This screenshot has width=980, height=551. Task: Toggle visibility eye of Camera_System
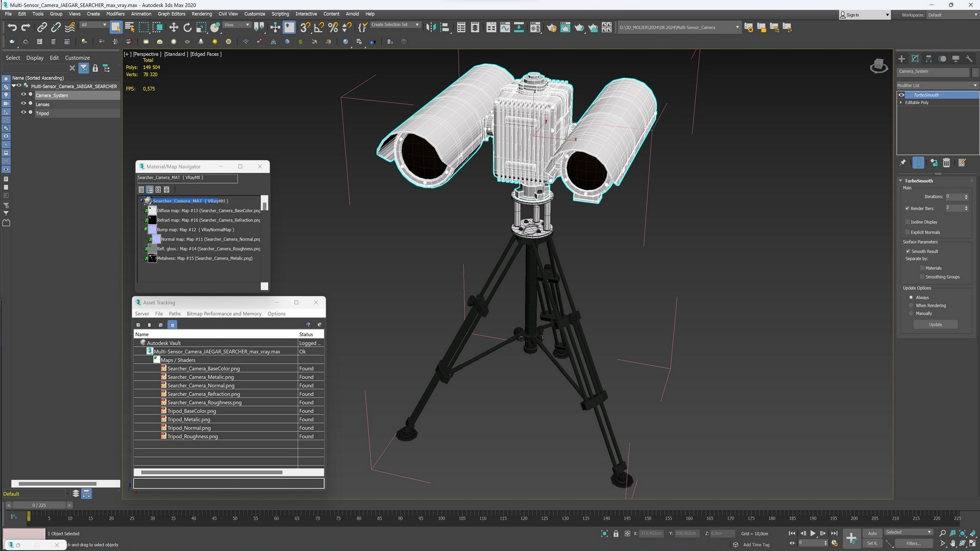pyautogui.click(x=23, y=95)
